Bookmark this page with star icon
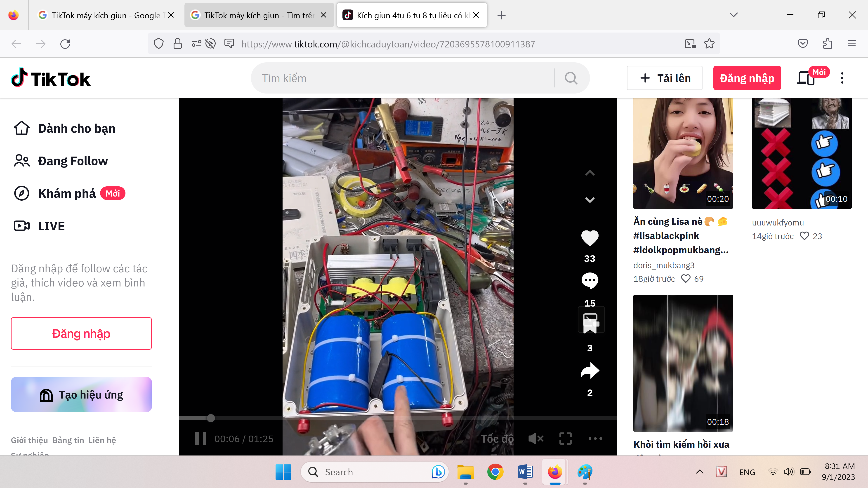The width and height of the screenshot is (868, 488). point(709,44)
